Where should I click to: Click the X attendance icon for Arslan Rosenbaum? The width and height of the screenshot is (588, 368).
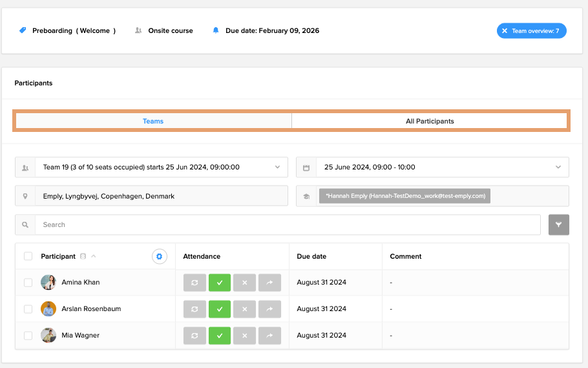point(244,309)
